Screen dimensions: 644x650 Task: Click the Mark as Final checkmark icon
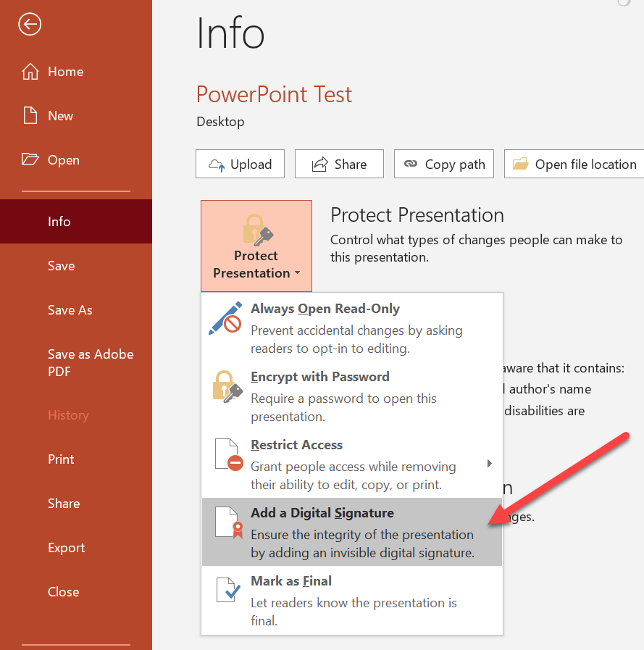click(228, 590)
